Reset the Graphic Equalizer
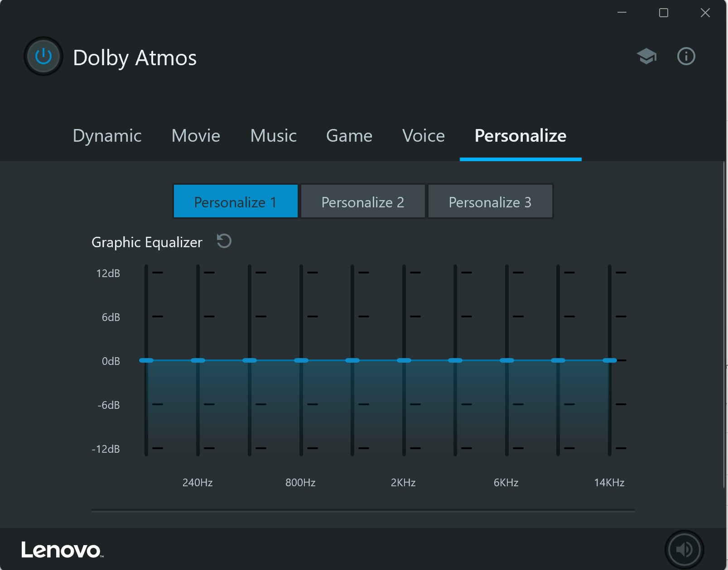This screenshot has height=570, width=728. coord(224,241)
